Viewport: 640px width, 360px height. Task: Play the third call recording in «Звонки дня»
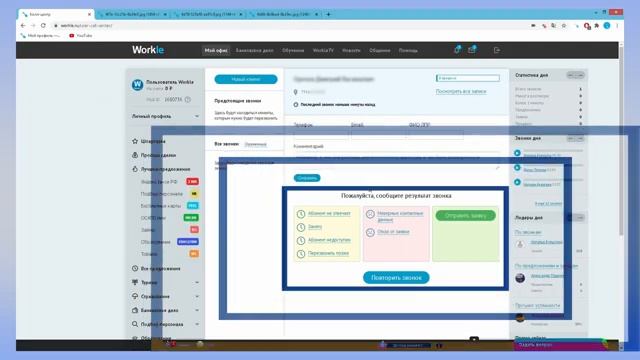(517, 182)
